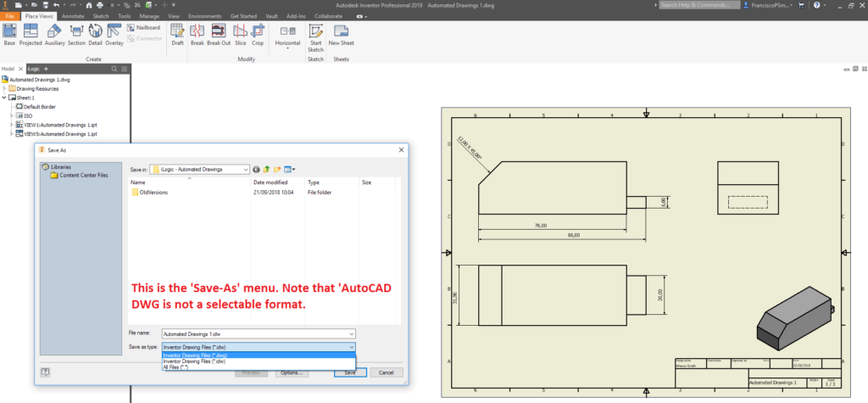Switch to the Collaborate ribbon tab

pos(328,17)
